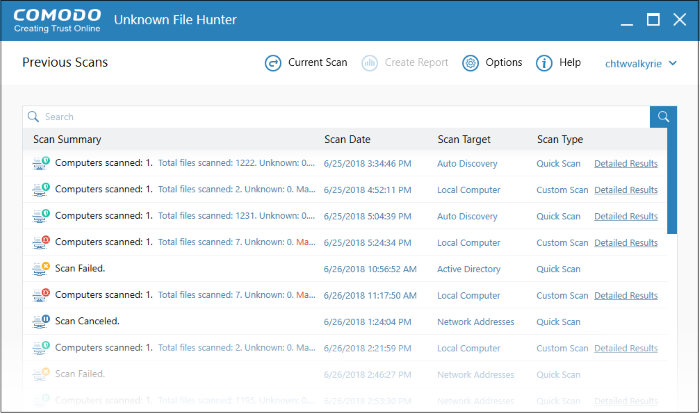This screenshot has height=414, width=700.
Task: Open Detailed Results for 6/25/2018 5:24:34 PM scan
Action: point(626,243)
